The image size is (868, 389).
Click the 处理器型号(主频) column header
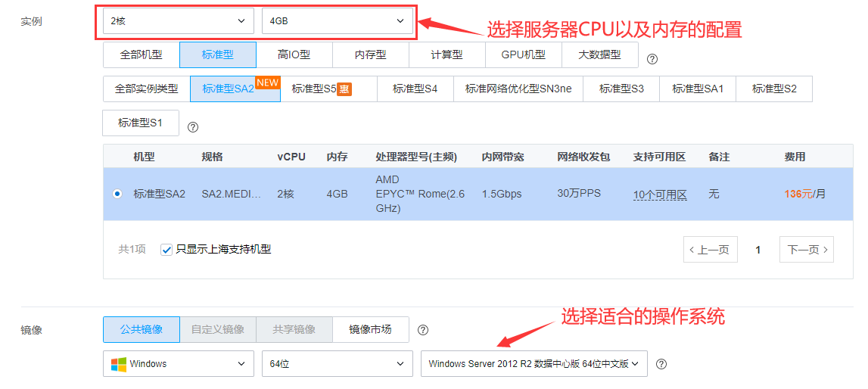point(416,157)
